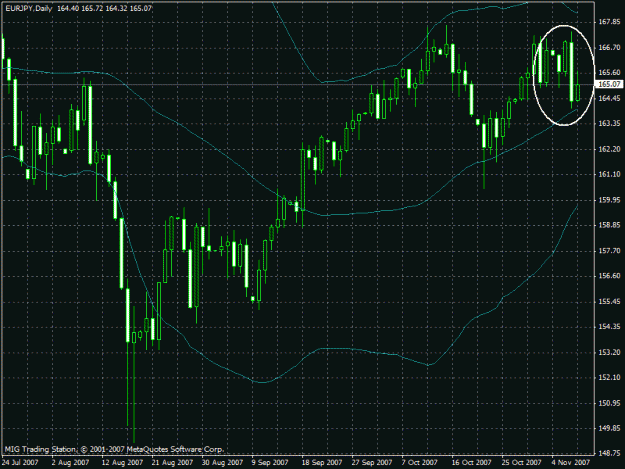This screenshot has width=625, height=469.
Task: Click the 30 Aug 2007 date label
Action: tap(222, 462)
